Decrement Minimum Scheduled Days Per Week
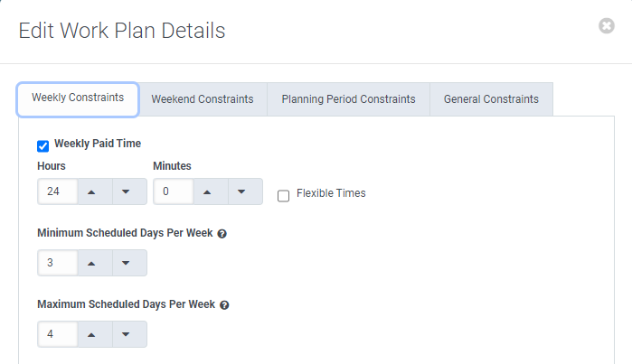Viewport: 632px width, 364px height. click(127, 263)
